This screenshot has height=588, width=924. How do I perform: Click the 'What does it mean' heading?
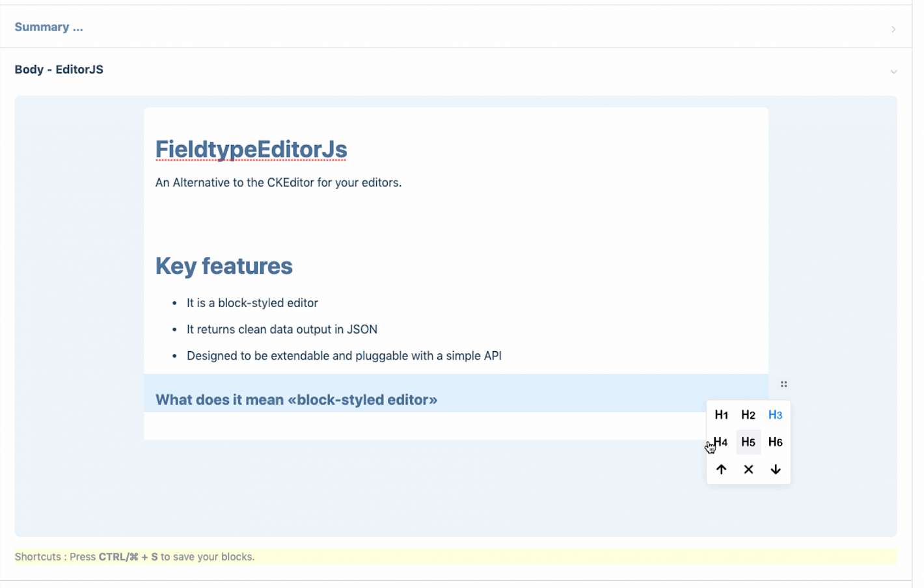296,400
